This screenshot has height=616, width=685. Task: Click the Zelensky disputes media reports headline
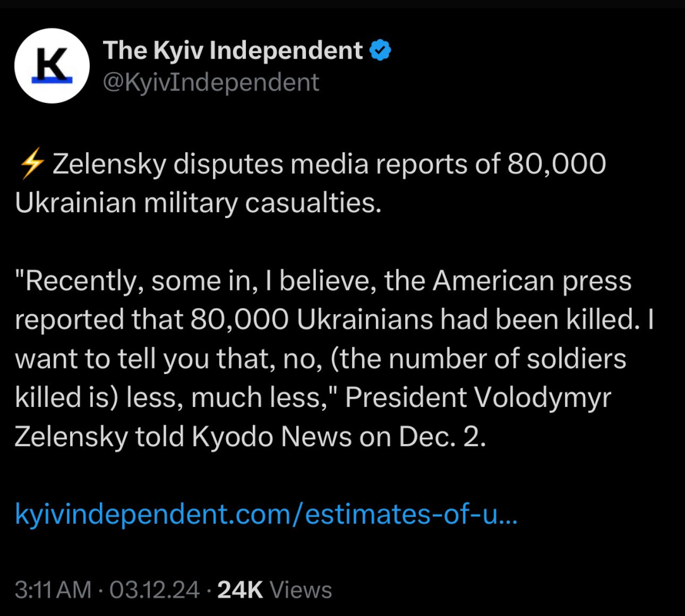point(329,164)
